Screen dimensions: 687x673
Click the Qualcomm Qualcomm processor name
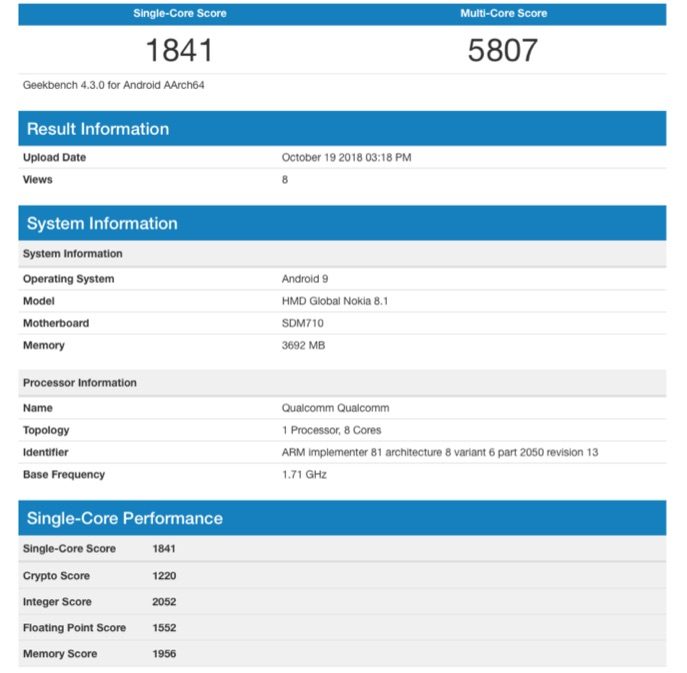335,408
